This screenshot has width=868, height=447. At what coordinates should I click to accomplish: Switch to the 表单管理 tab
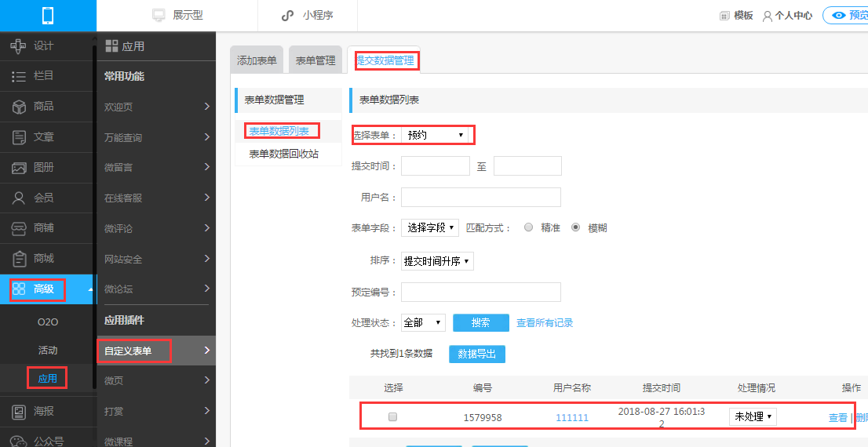point(315,60)
